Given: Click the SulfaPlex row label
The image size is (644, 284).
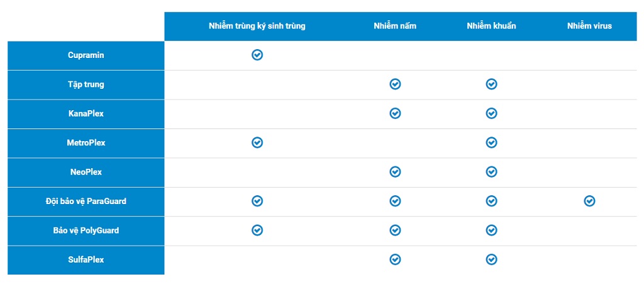Looking at the screenshot, I should click(86, 259).
